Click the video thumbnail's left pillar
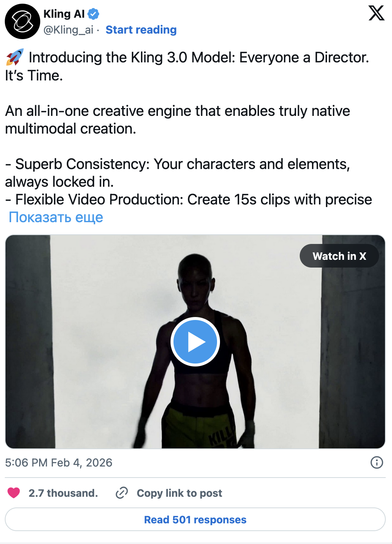 [x=28, y=341]
